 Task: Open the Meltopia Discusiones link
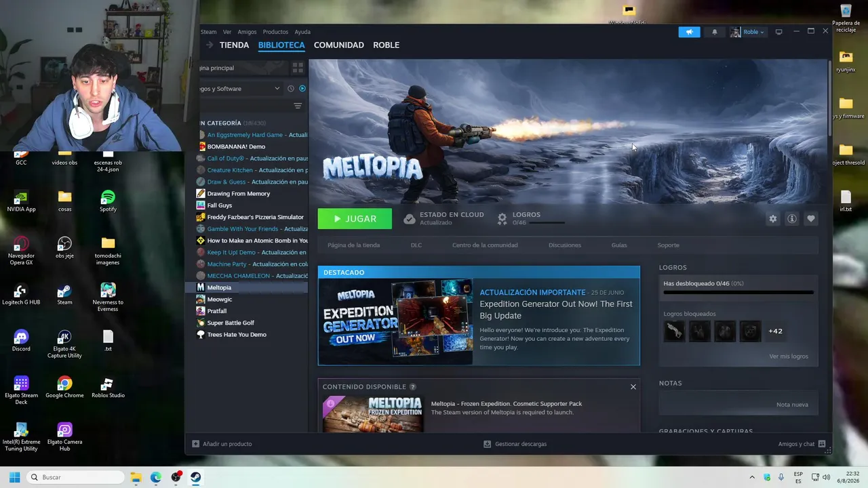point(565,245)
